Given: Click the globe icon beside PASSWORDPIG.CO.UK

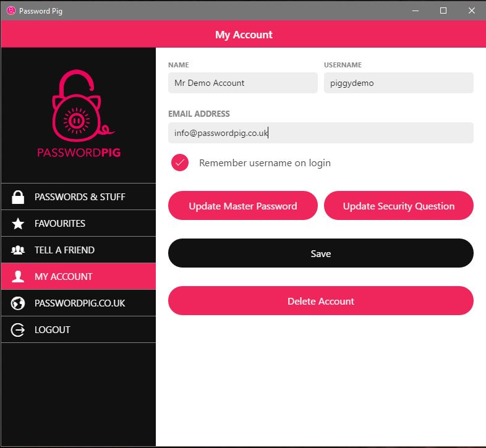Looking at the screenshot, I should (x=18, y=303).
